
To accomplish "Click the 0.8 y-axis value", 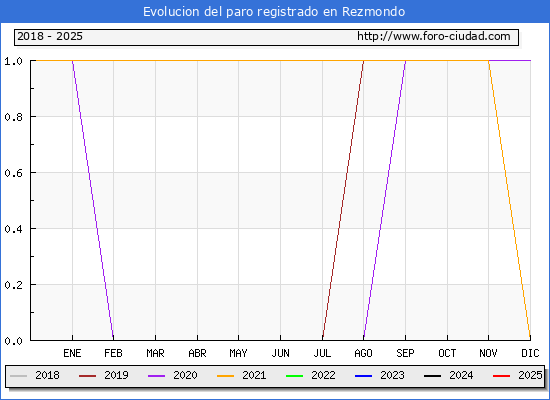I will click(x=13, y=117).
